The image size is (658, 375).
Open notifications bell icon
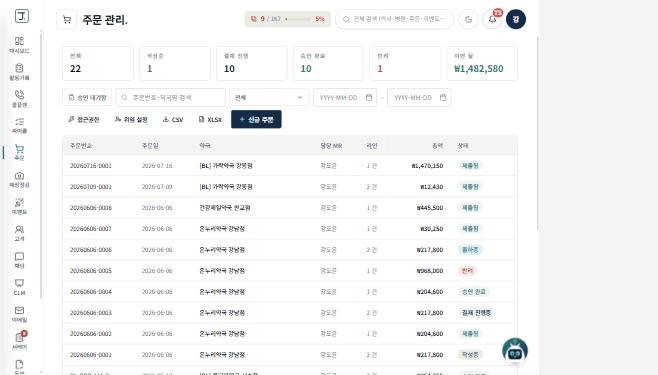tap(492, 19)
